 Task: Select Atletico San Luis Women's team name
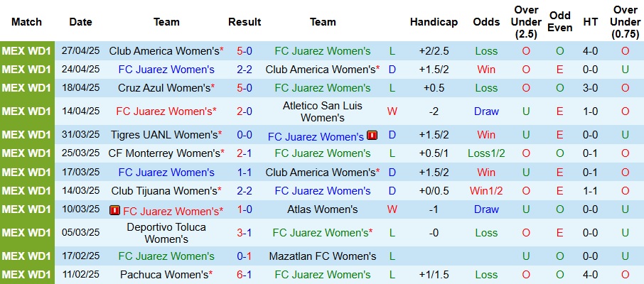(x=323, y=111)
